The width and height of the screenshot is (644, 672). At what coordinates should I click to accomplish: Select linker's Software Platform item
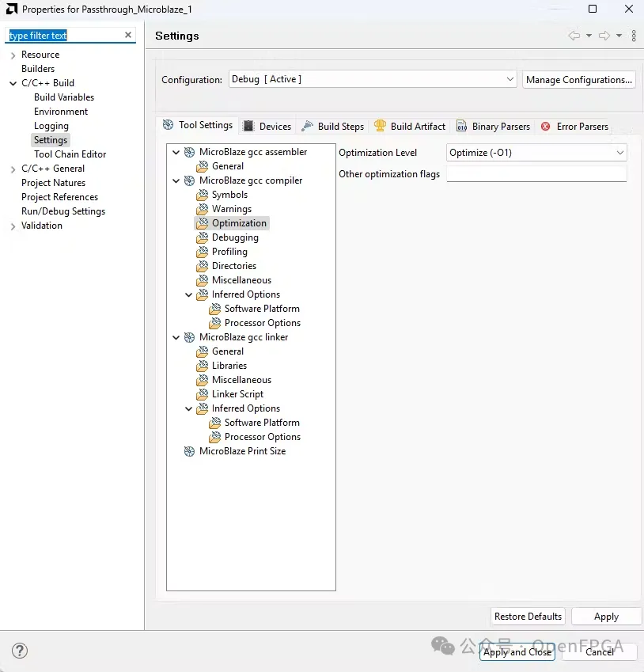262,423
